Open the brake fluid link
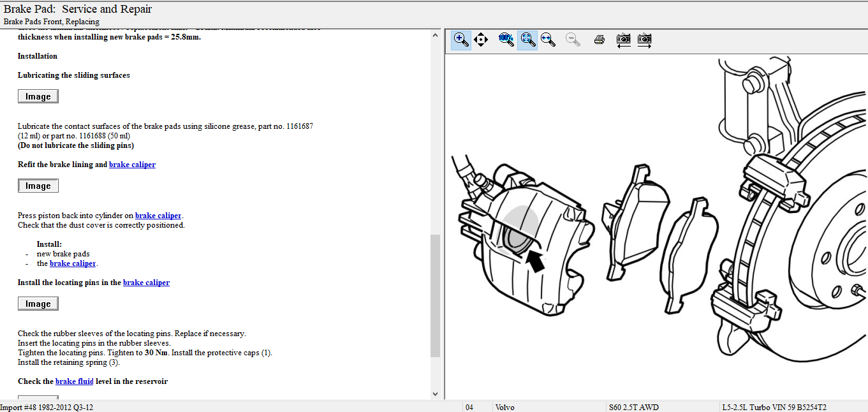The width and height of the screenshot is (868, 412). tap(75, 381)
